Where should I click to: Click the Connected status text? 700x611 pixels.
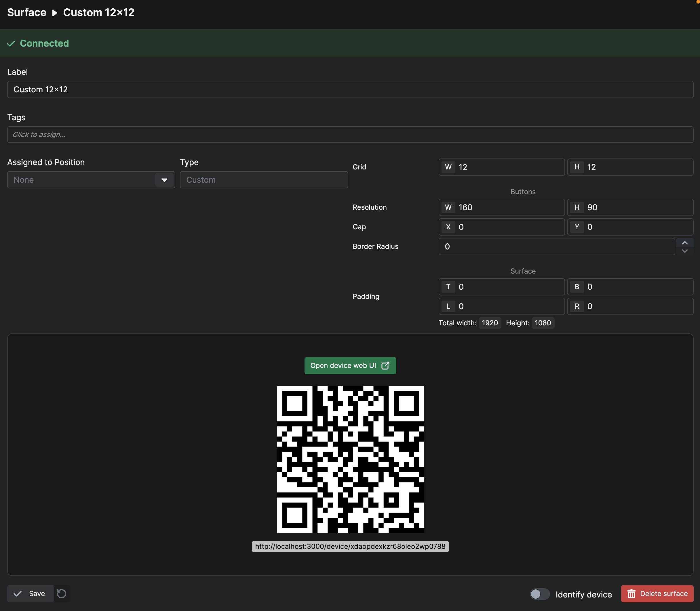44,43
